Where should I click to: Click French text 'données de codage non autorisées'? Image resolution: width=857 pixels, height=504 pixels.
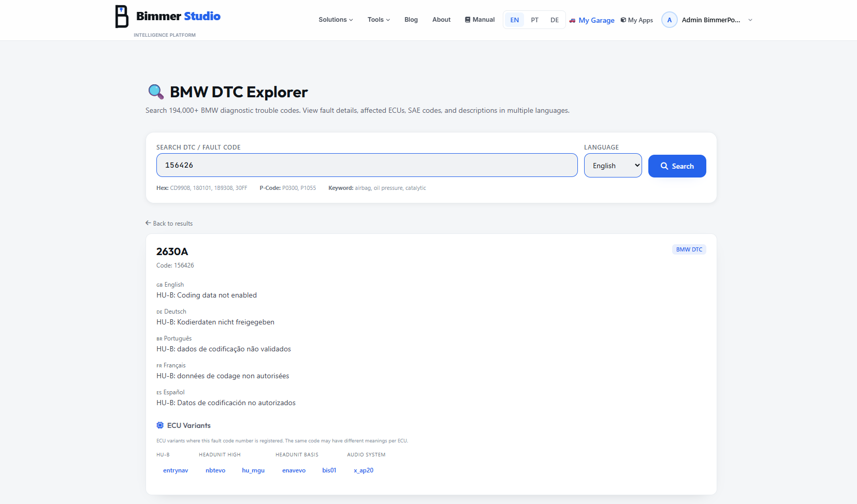coord(233,376)
